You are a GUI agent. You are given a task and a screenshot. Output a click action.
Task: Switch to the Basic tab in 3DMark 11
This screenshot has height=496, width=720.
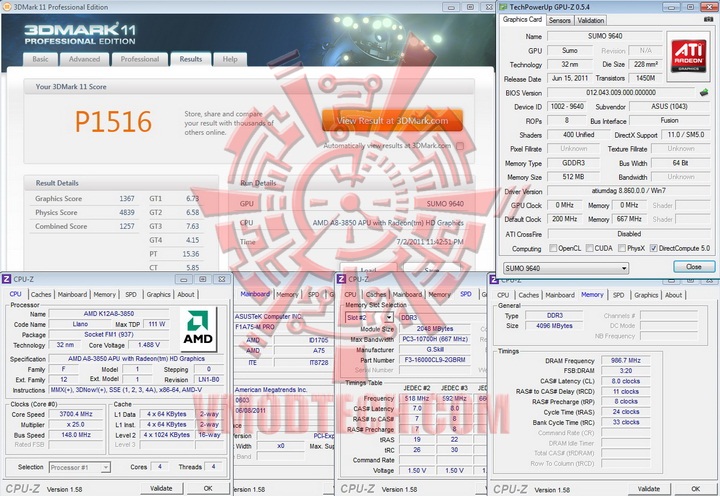pyautogui.click(x=40, y=59)
